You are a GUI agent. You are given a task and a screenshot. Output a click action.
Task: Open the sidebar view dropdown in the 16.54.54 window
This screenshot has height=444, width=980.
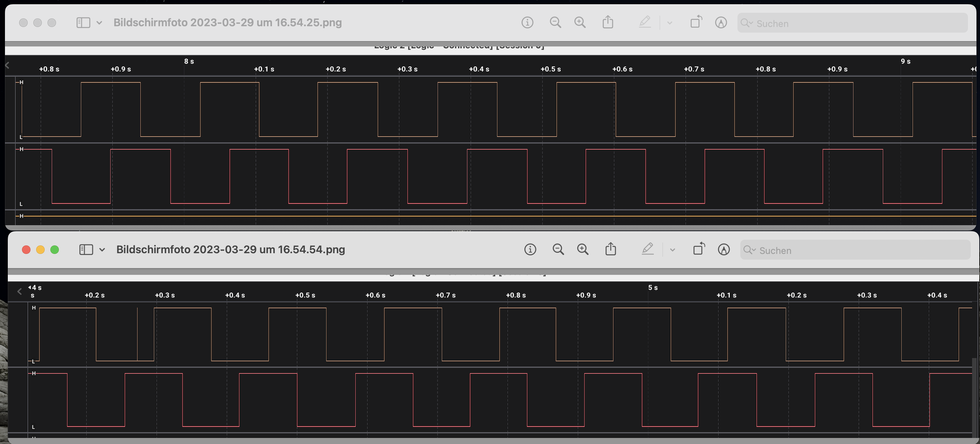pos(102,250)
